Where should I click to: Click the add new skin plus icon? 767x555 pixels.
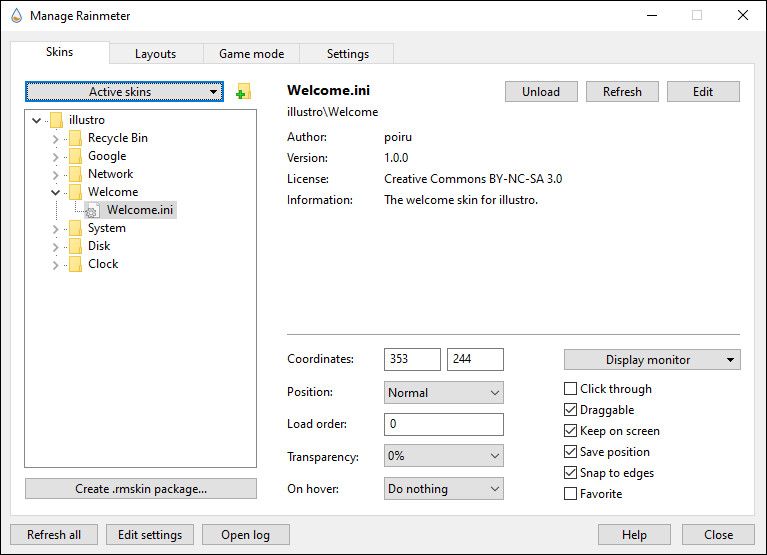[243, 91]
